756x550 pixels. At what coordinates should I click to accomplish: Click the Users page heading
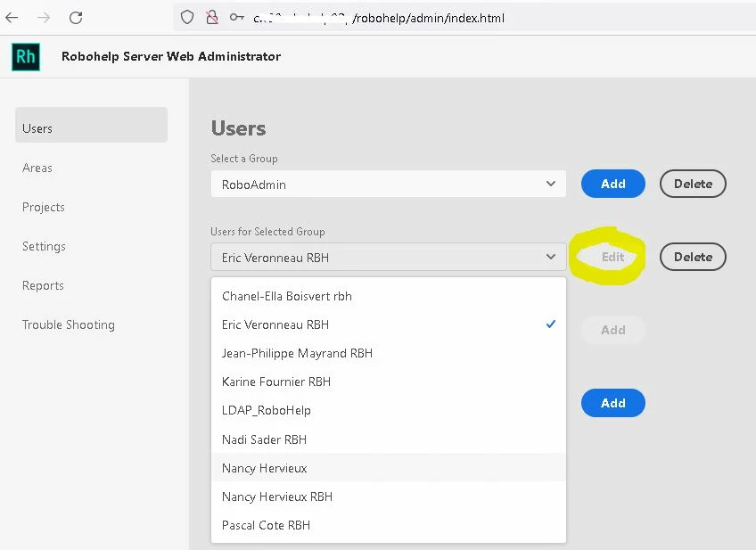pyautogui.click(x=239, y=128)
